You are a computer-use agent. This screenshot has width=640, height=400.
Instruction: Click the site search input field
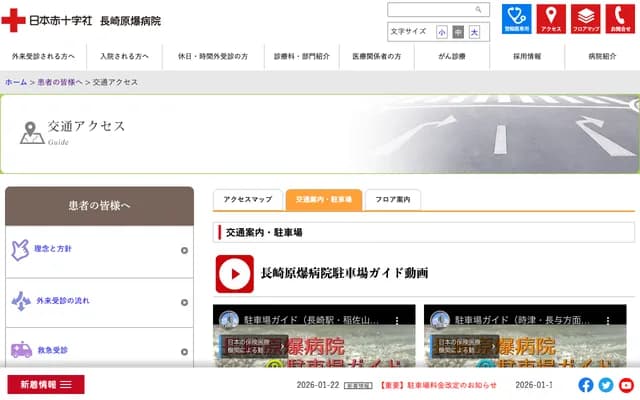click(428, 9)
